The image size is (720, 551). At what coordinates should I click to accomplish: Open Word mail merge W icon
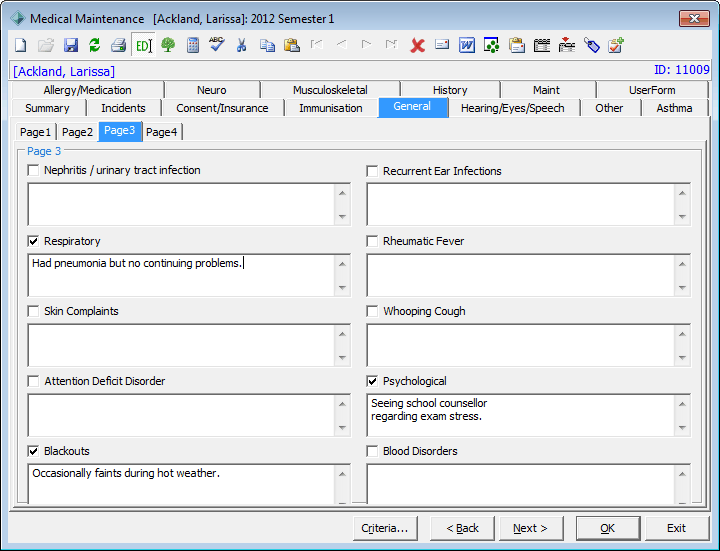pyautogui.click(x=467, y=45)
